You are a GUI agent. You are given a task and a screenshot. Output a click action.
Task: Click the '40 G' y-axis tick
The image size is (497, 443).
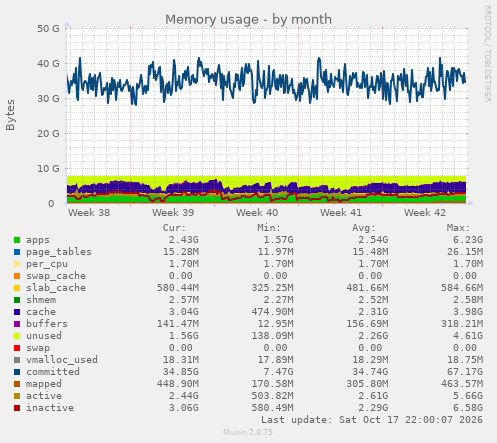point(48,64)
